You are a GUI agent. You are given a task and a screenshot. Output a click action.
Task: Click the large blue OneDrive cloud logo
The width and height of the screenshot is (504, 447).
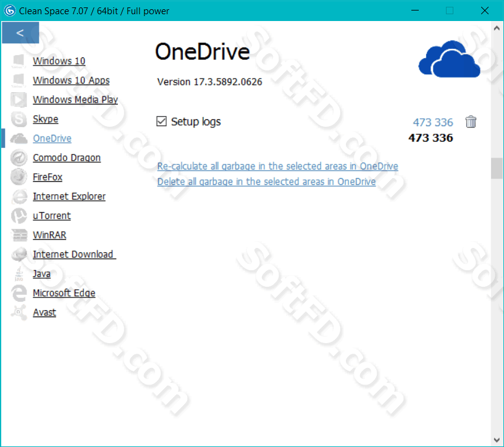click(x=449, y=59)
